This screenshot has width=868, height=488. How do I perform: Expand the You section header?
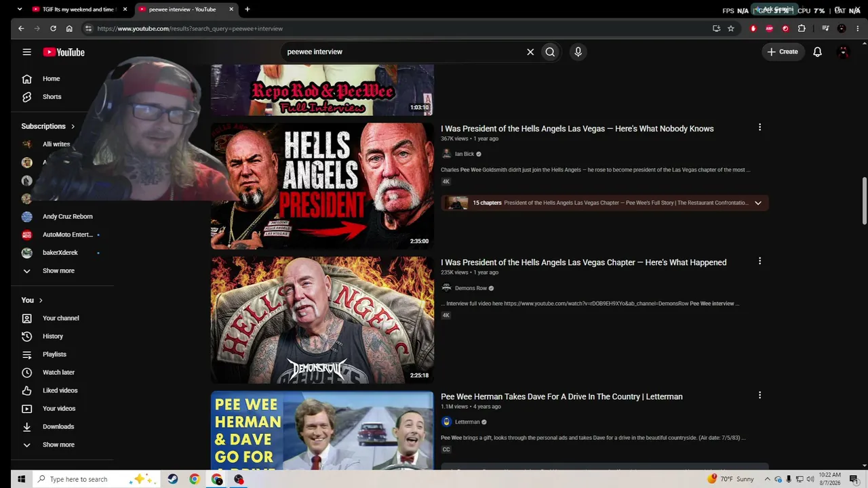[x=32, y=300]
